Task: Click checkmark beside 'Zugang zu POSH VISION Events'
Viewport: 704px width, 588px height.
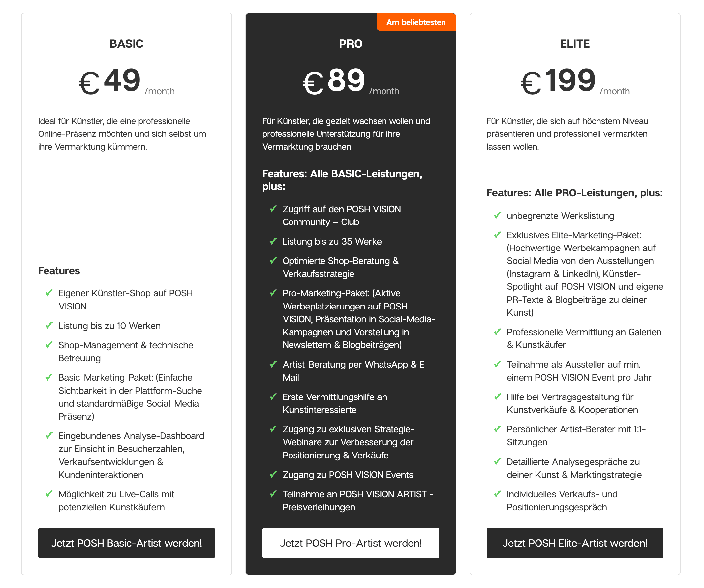Action: pyautogui.click(x=273, y=475)
